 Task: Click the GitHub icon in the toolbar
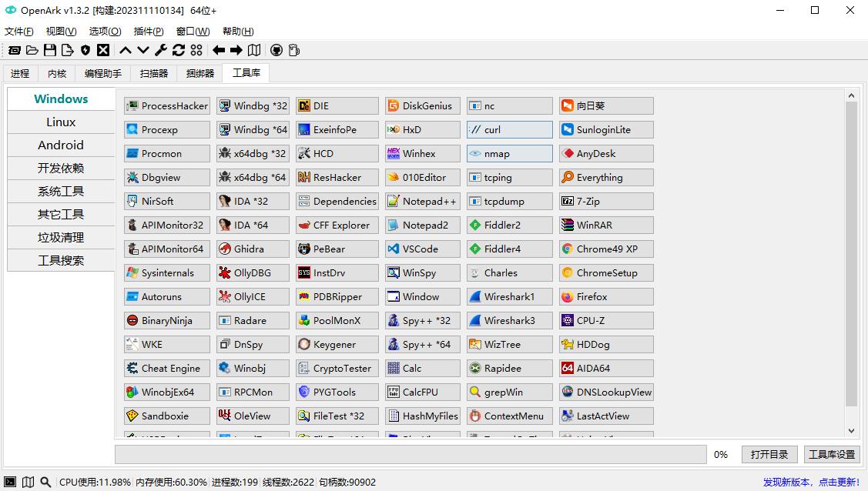[x=276, y=50]
